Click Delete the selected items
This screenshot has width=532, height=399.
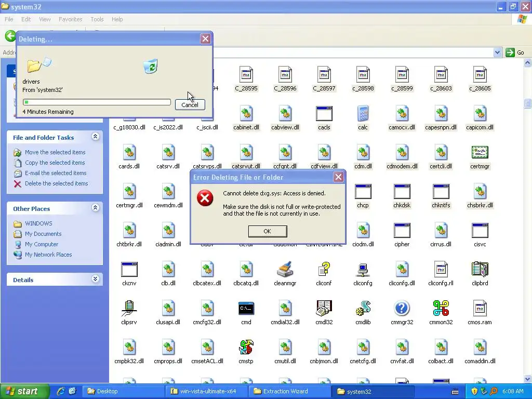[56, 183]
